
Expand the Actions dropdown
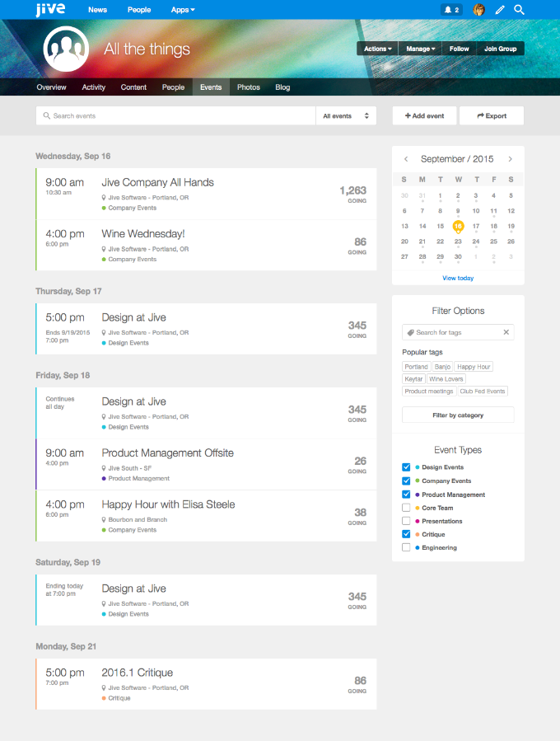coord(378,49)
